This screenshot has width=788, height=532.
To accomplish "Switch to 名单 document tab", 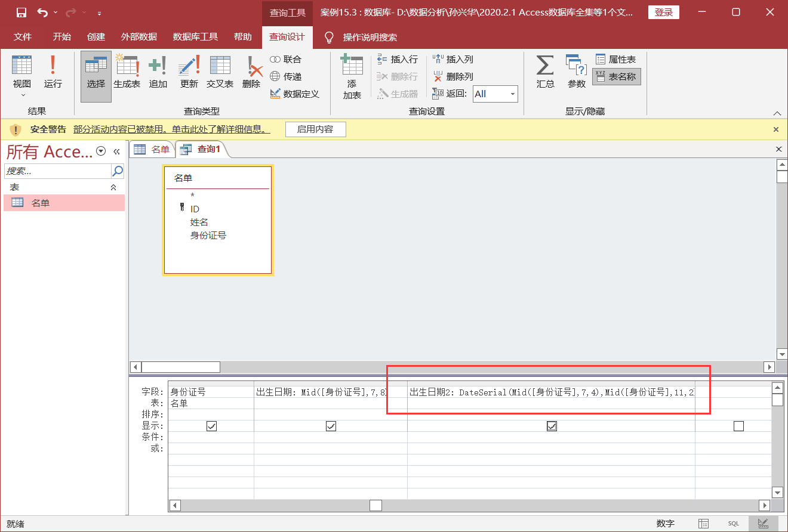I will click(152, 150).
